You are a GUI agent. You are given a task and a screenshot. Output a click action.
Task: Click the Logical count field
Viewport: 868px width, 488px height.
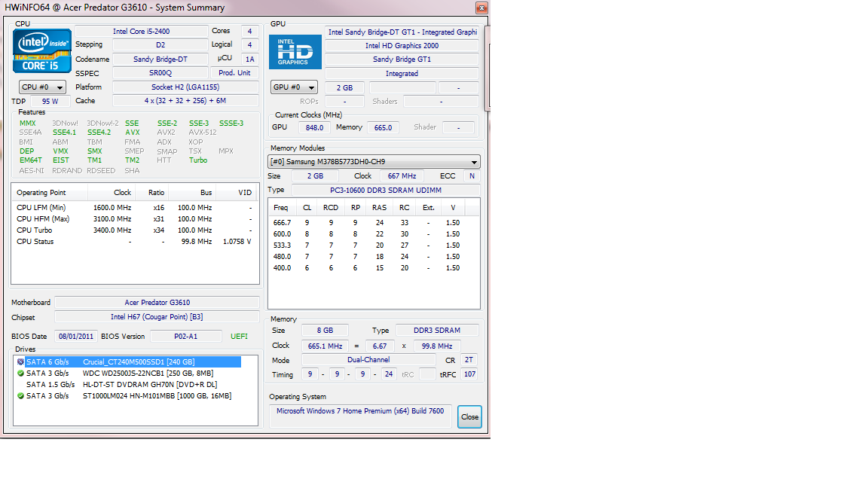pyautogui.click(x=249, y=45)
